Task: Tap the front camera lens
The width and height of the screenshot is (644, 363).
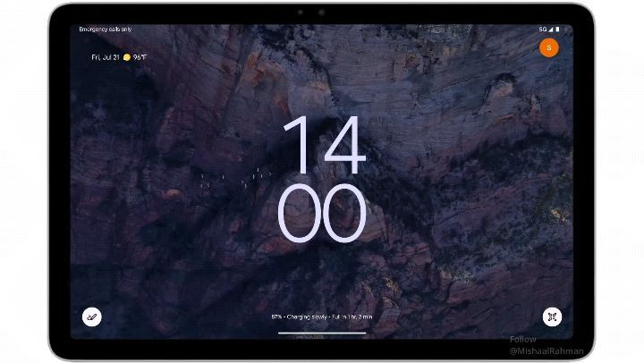Action: [x=321, y=13]
